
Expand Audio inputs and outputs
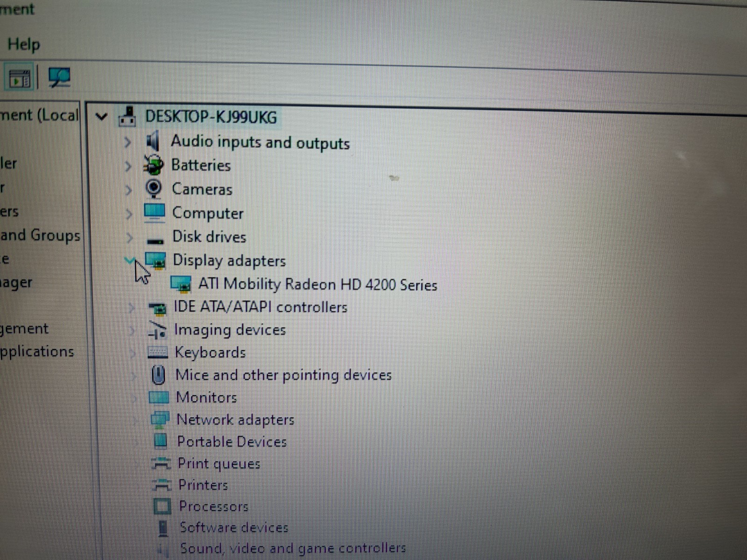pyautogui.click(x=127, y=142)
